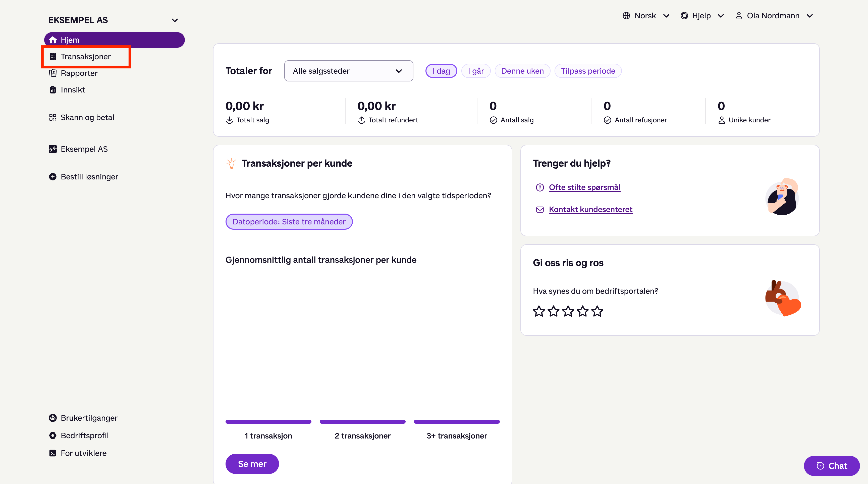Screen dimensions: 868x484
Task: Rate the portal one star
Action: tap(539, 311)
